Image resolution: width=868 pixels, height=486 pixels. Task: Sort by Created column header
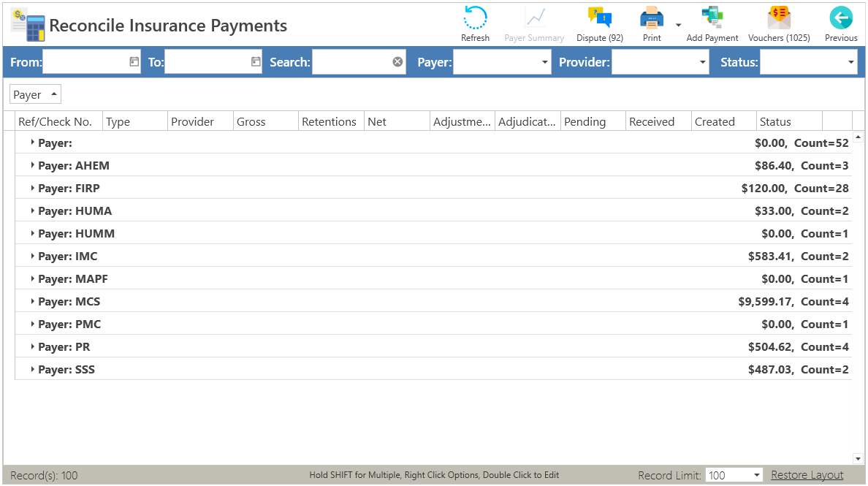[x=723, y=122]
